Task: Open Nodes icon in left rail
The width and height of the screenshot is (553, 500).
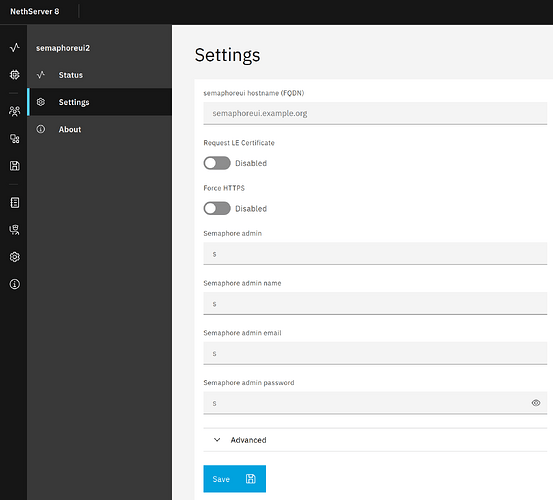Action: pos(14,139)
